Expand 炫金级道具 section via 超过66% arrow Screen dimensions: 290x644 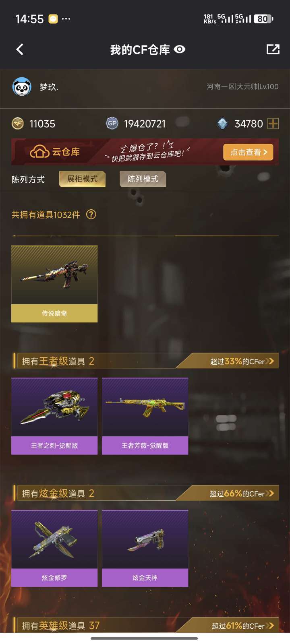[x=270, y=493]
